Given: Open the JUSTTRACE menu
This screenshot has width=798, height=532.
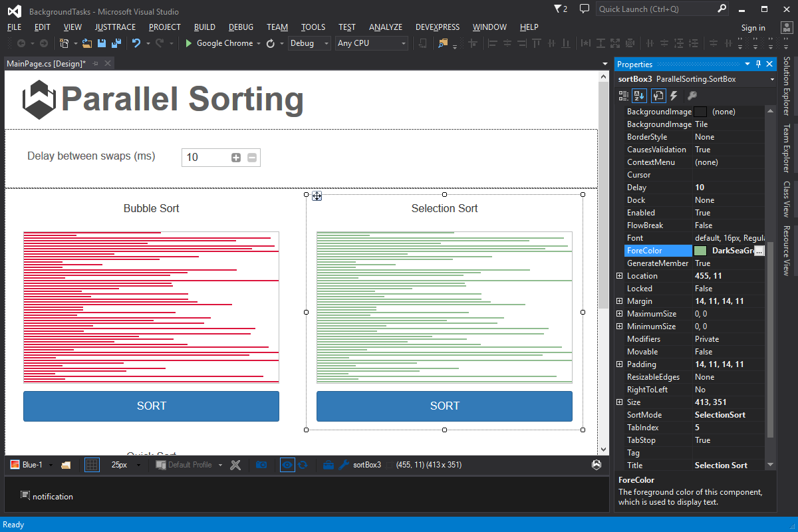Looking at the screenshot, I should pos(116,27).
